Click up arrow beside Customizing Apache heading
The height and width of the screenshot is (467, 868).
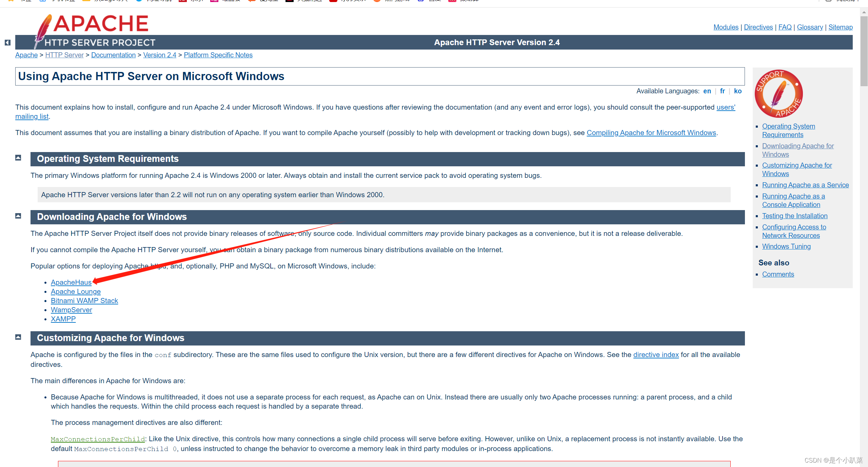click(18, 337)
